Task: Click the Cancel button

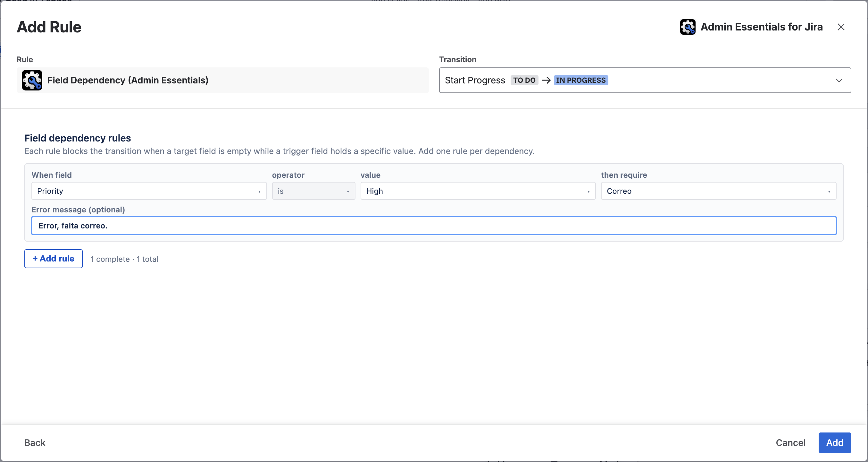Action: pos(790,442)
